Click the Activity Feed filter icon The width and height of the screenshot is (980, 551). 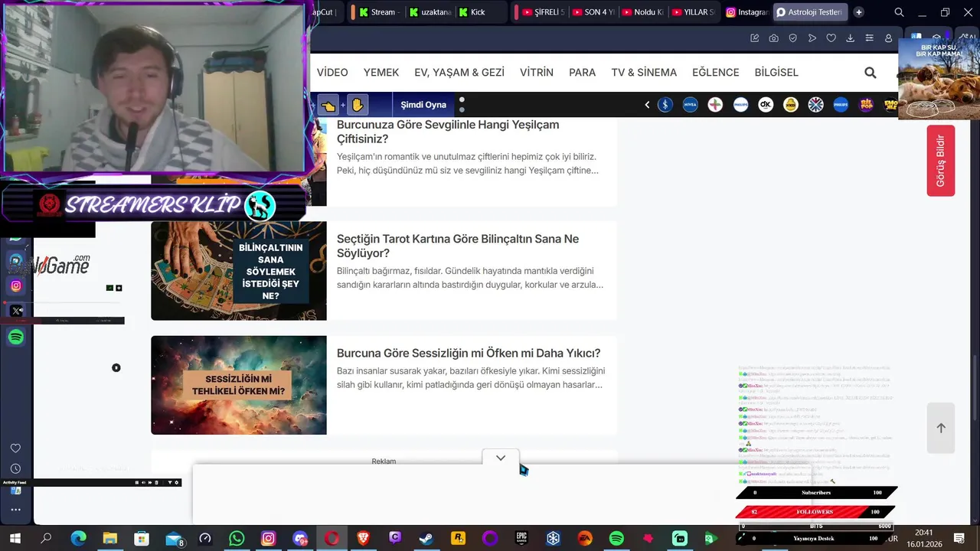point(170,482)
